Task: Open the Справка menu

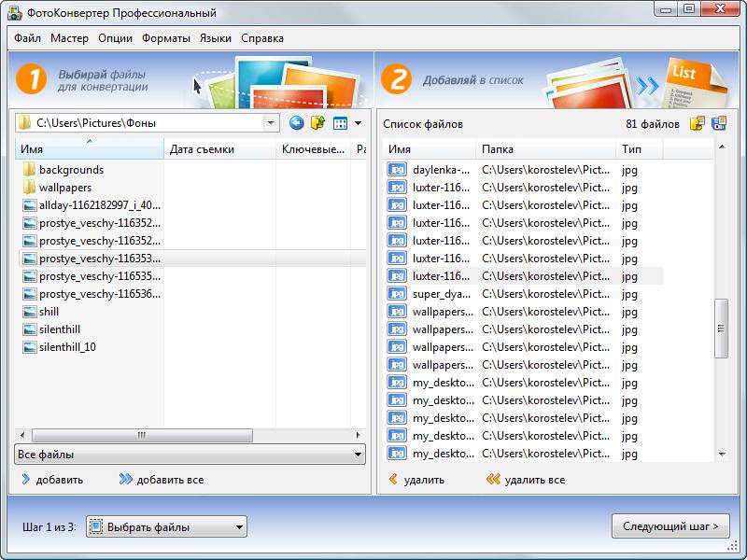Action: point(262,38)
